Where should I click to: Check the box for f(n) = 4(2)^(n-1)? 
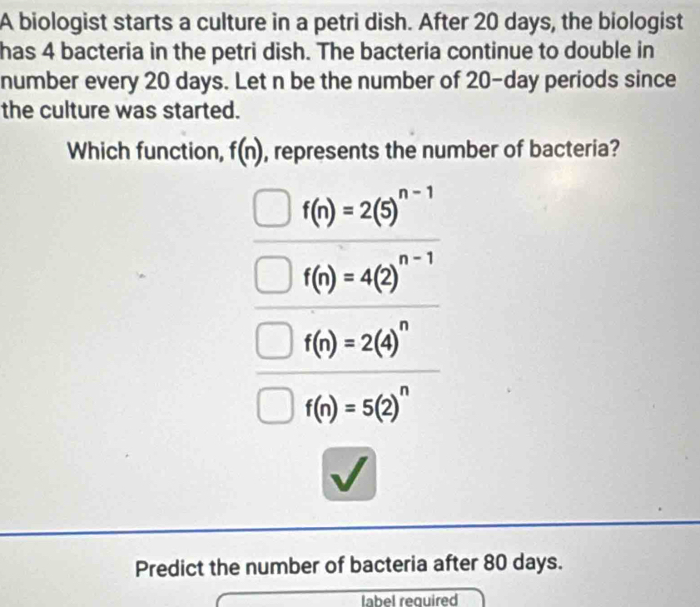click(272, 275)
